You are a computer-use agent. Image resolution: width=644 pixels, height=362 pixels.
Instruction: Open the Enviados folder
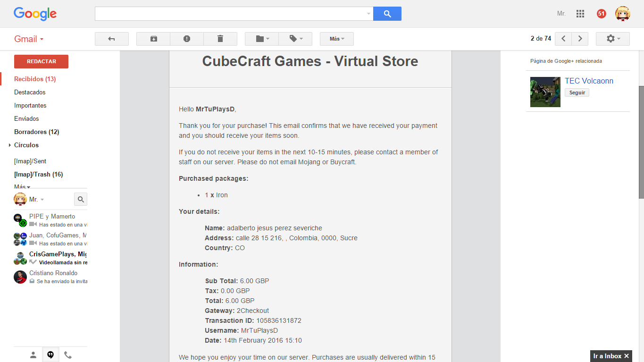[26, 118]
